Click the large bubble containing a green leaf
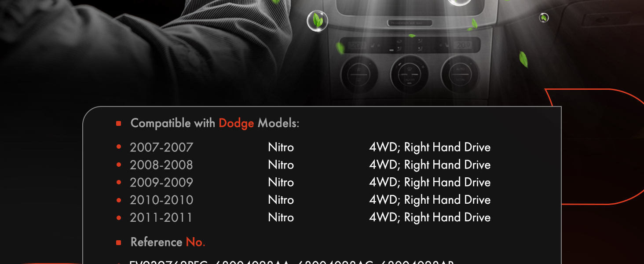The width and height of the screenshot is (644, 264). pyautogui.click(x=317, y=21)
